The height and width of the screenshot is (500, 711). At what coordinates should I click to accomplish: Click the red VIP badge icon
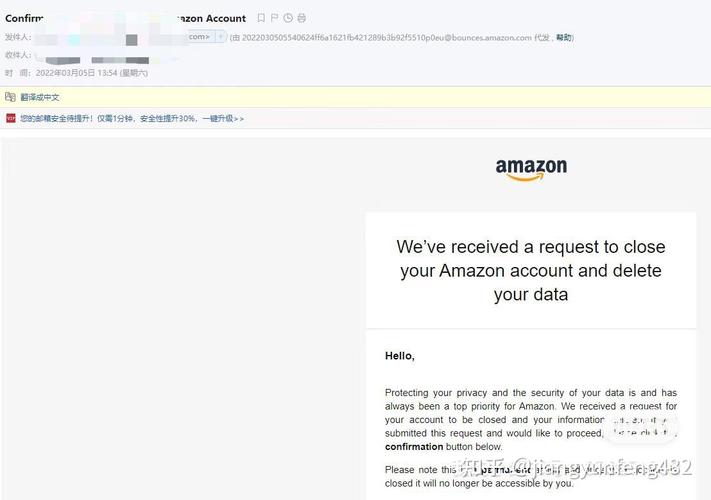(x=10, y=118)
